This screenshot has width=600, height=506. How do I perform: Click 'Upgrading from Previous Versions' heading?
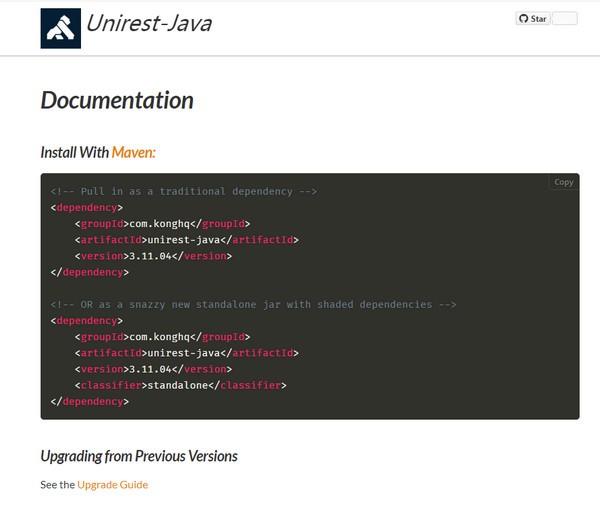(x=139, y=456)
